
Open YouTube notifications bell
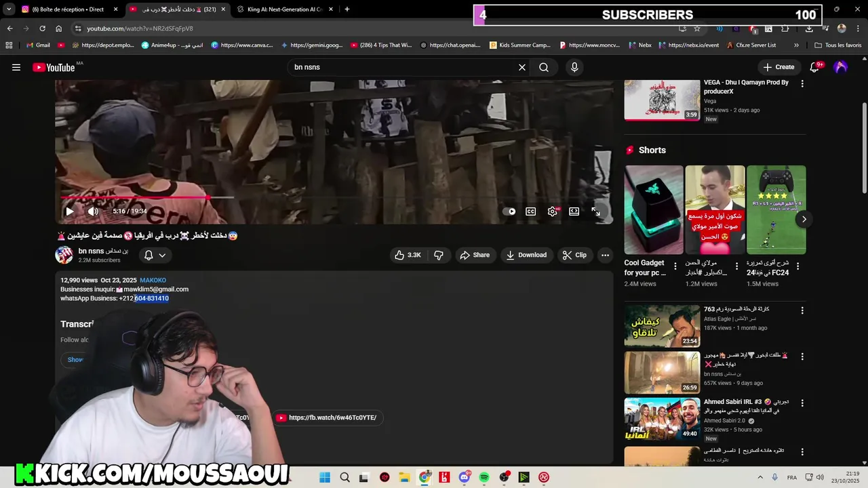[815, 67]
